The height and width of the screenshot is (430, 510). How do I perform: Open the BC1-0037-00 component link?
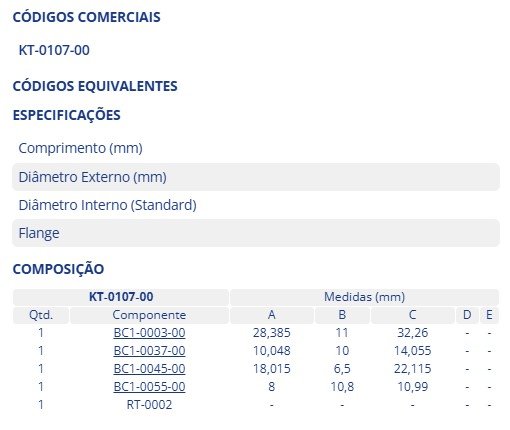[149, 351]
